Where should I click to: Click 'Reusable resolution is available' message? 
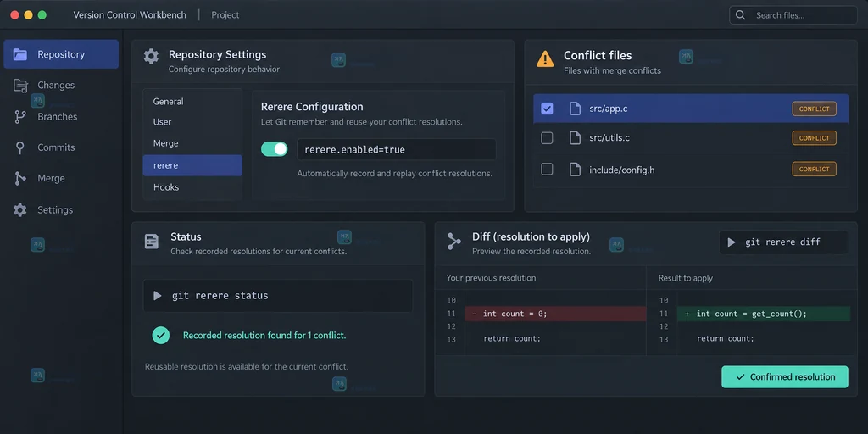pos(247,366)
